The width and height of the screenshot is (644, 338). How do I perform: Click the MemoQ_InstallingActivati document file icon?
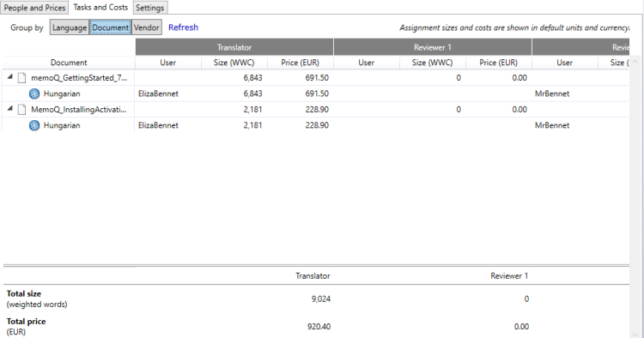[x=22, y=110]
